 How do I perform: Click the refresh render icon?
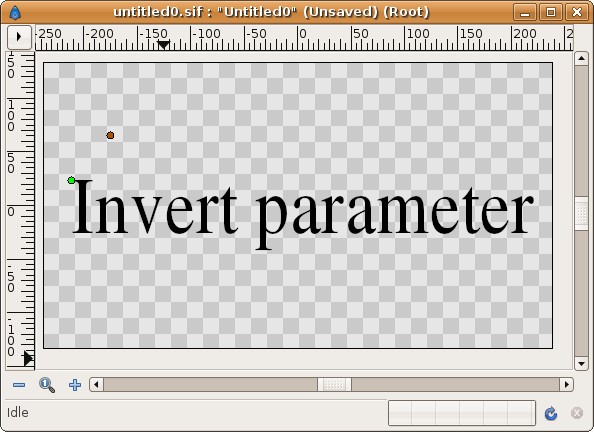tap(550, 413)
